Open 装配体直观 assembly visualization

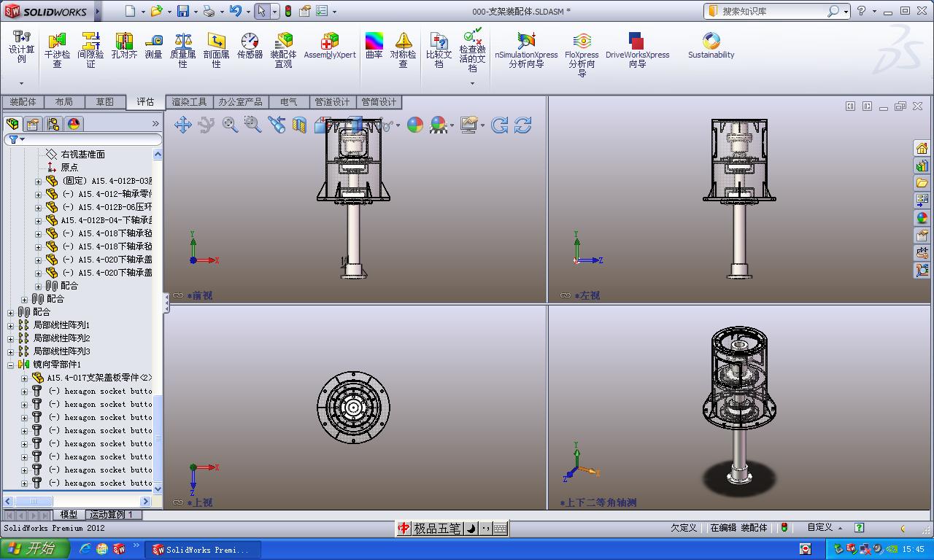pyautogui.click(x=284, y=50)
